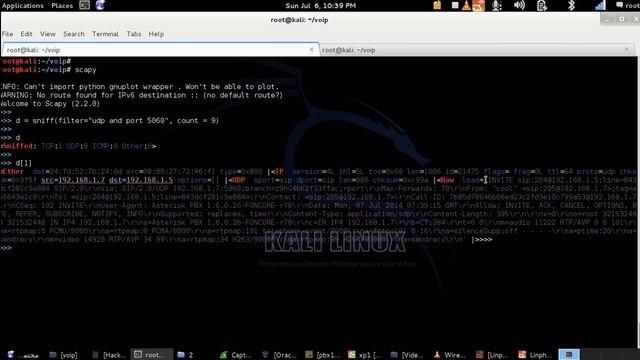Switch to [Hack... taskbar window
Screen dimensions: 640x360
click(109, 355)
